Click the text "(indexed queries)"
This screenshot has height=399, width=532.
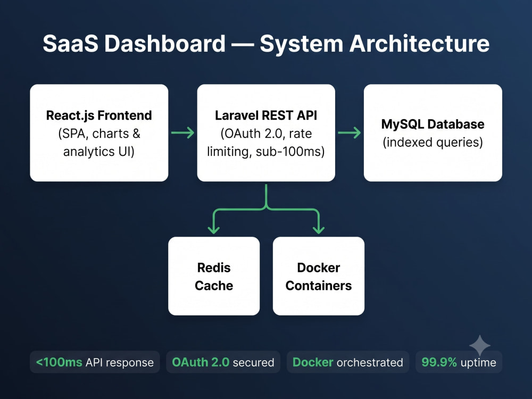pos(433,142)
